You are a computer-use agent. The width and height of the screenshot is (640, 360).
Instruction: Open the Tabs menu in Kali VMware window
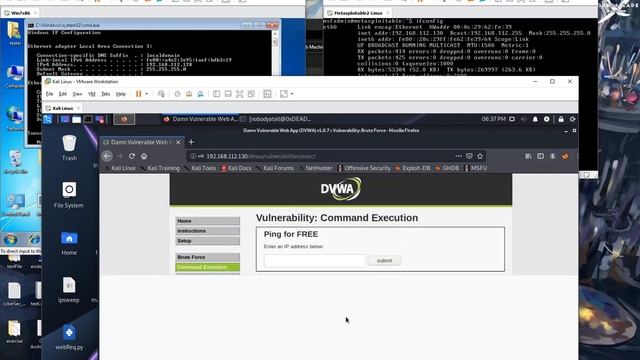[105, 94]
